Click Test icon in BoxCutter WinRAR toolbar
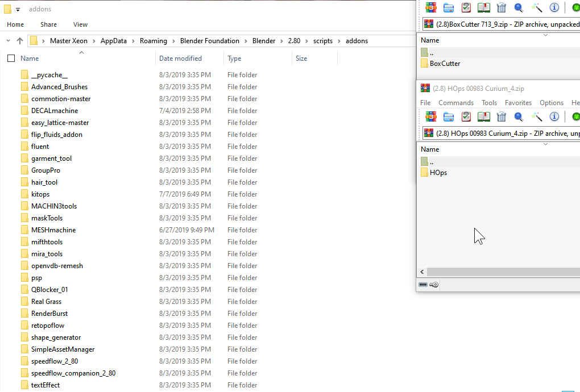 pyautogui.click(x=466, y=7)
